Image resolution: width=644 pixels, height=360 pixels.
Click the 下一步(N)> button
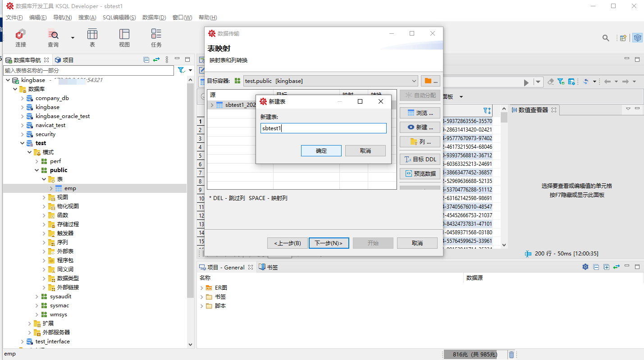pos(329,243)
